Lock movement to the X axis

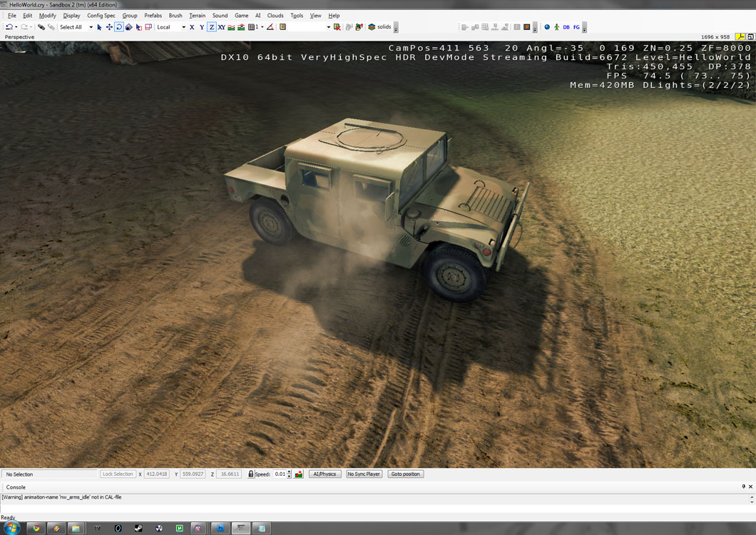point(192,27)
